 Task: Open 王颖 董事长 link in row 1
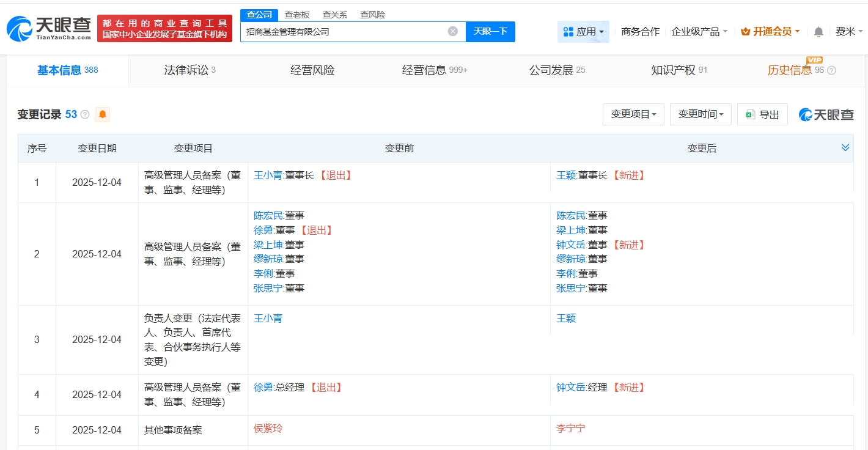pyautogui.click(x=566, y=175)
